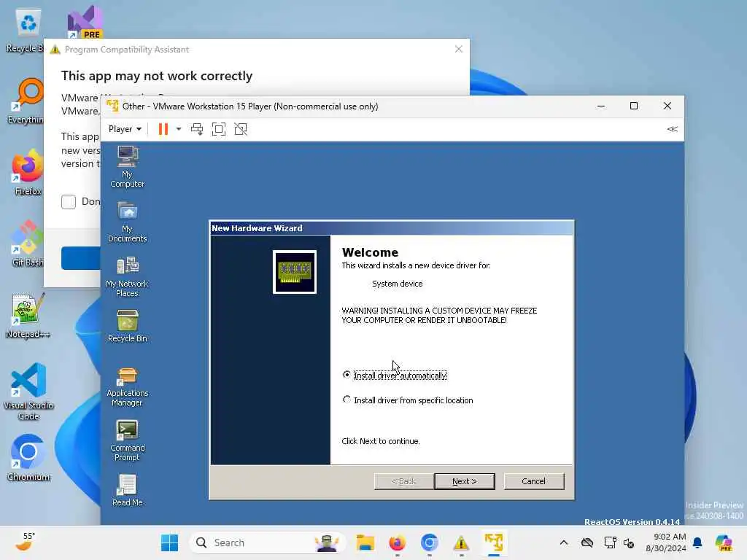Open the Visual Studio Preview desktop shortcut

tap(85, 21)
